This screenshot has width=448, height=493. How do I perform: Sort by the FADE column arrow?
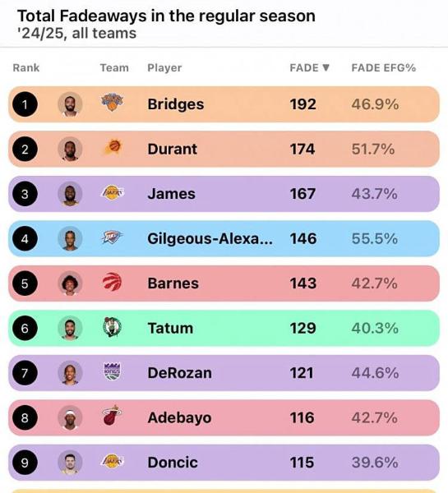click(x=326, y=67)
